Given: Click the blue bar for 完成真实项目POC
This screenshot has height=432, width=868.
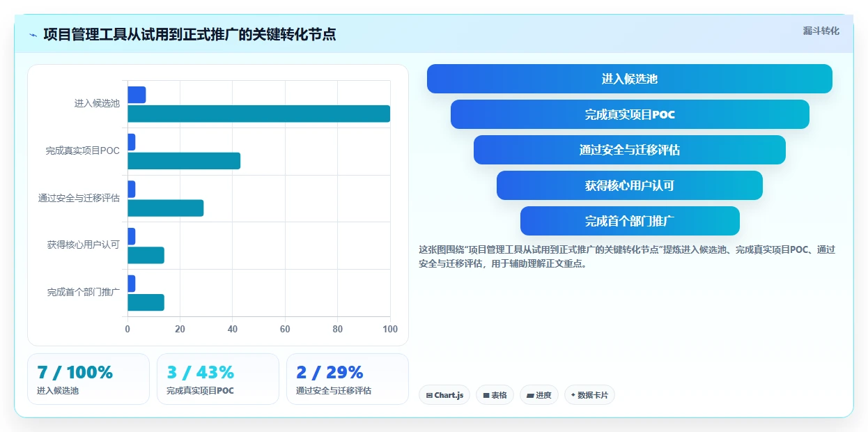Looking at the screenshot, I should [132, 142].
